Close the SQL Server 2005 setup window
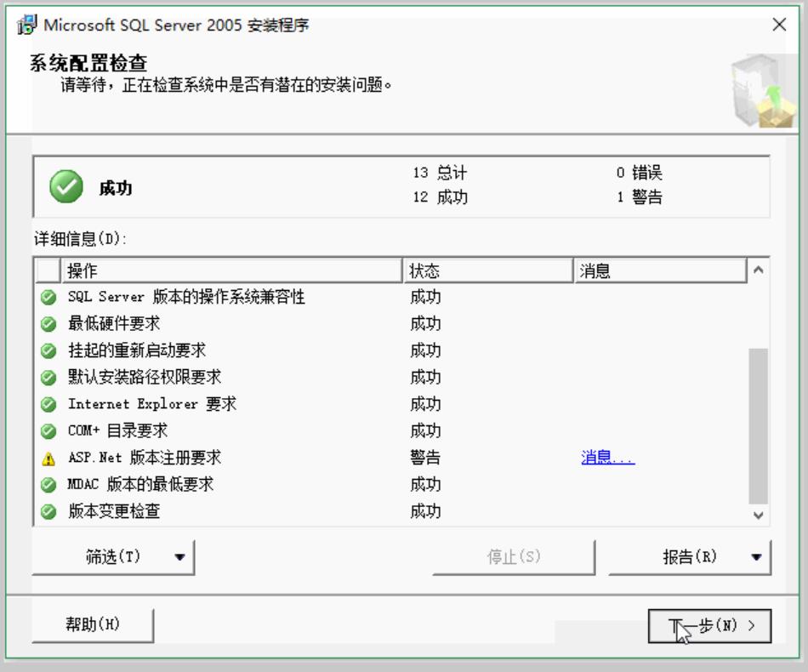The width and height of the screenshot is (808, 672). click(x=779, y=25)
